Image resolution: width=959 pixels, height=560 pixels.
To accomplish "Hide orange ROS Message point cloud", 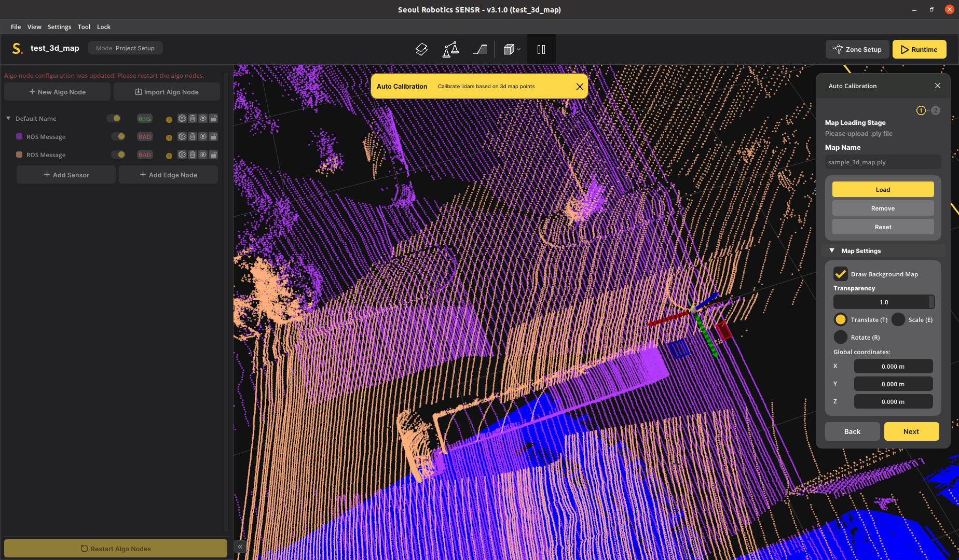I will coord(203,155).
